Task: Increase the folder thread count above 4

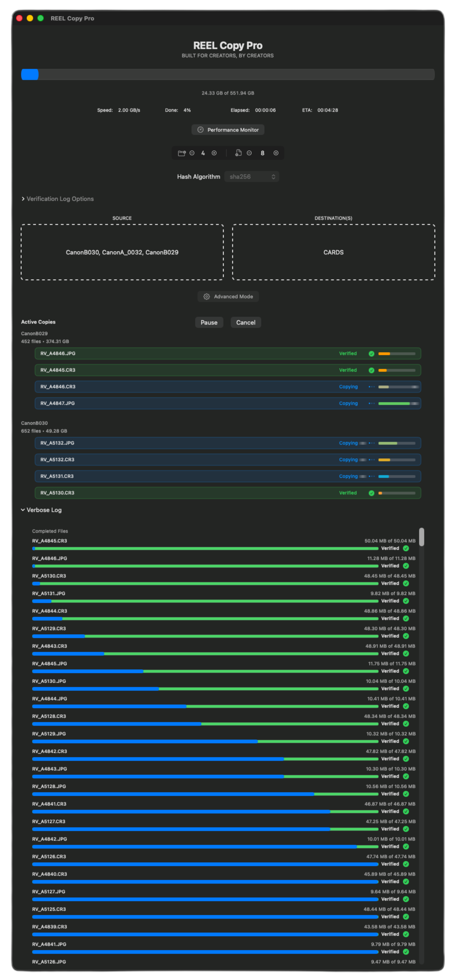Action: [214, 153]
